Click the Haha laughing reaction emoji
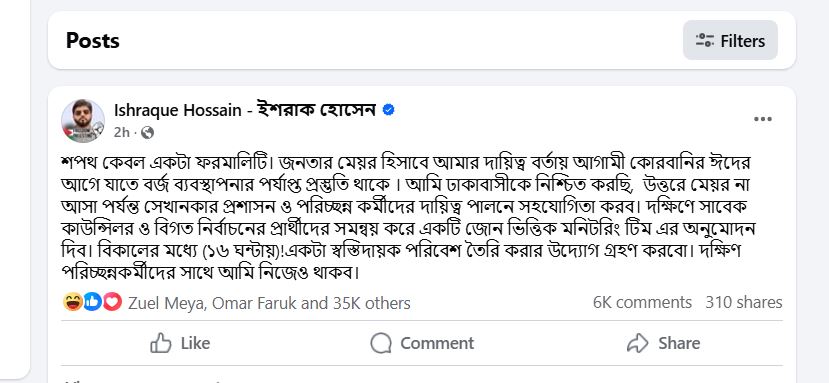829x383 pixels. point(72,302)
